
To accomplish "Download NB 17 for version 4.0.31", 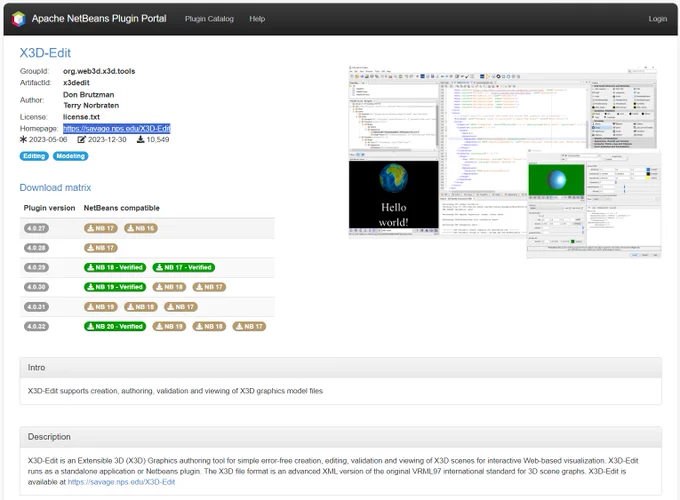I will 180,307.
